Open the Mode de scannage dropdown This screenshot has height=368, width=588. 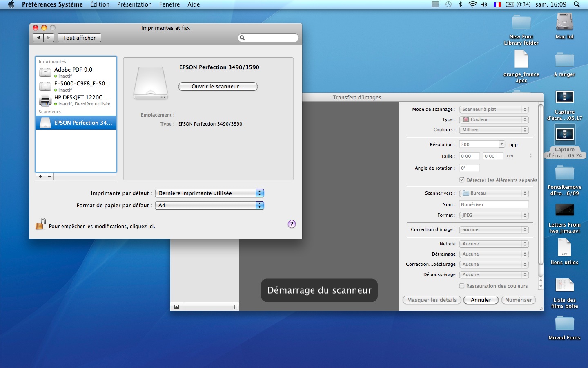(x=494, y=109)
